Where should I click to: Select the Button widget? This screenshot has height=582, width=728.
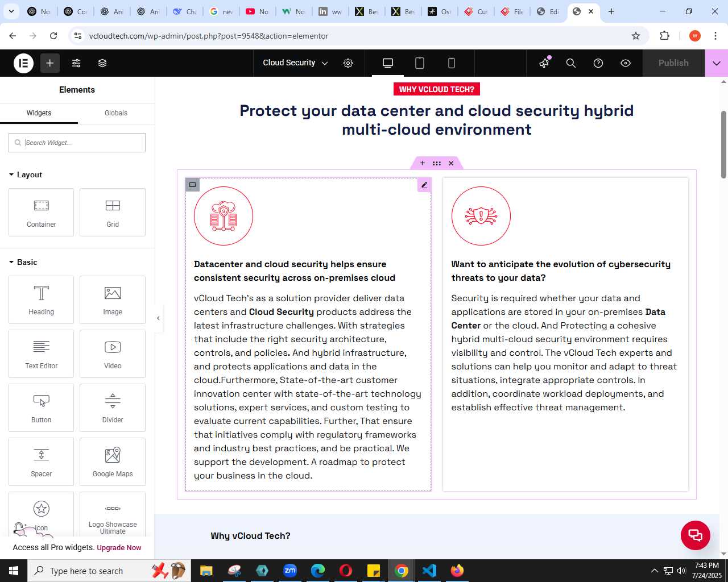tap(41, 408)
